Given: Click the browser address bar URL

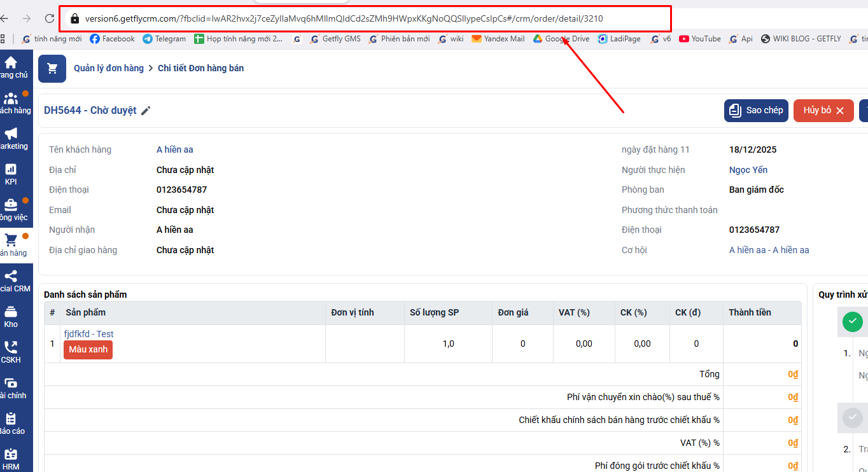Looking at the screenshot, I should 344,18.
